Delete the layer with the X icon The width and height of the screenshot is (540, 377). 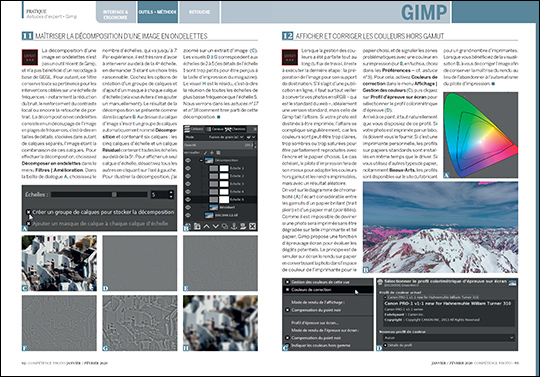252,226
